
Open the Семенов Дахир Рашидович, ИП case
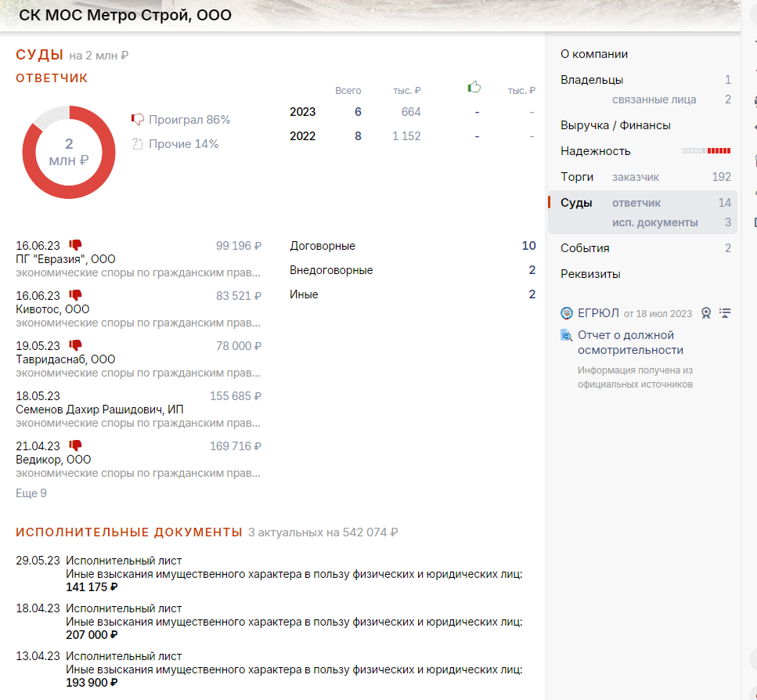(99, 410)
